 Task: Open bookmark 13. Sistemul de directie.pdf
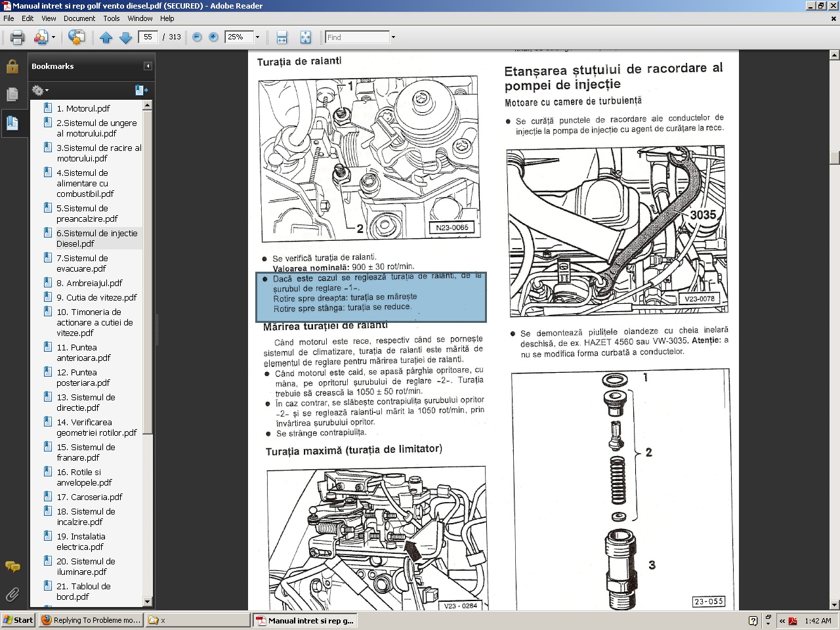tap(86, 402)
